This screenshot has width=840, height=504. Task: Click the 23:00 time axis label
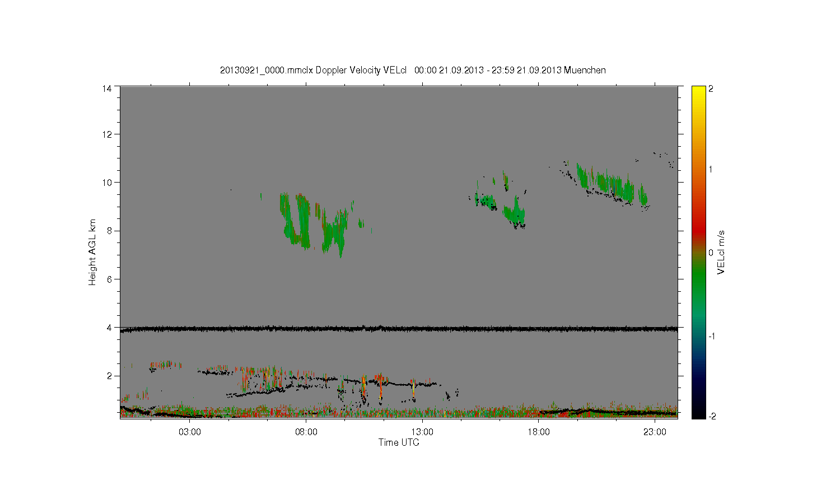pos(655,432)
